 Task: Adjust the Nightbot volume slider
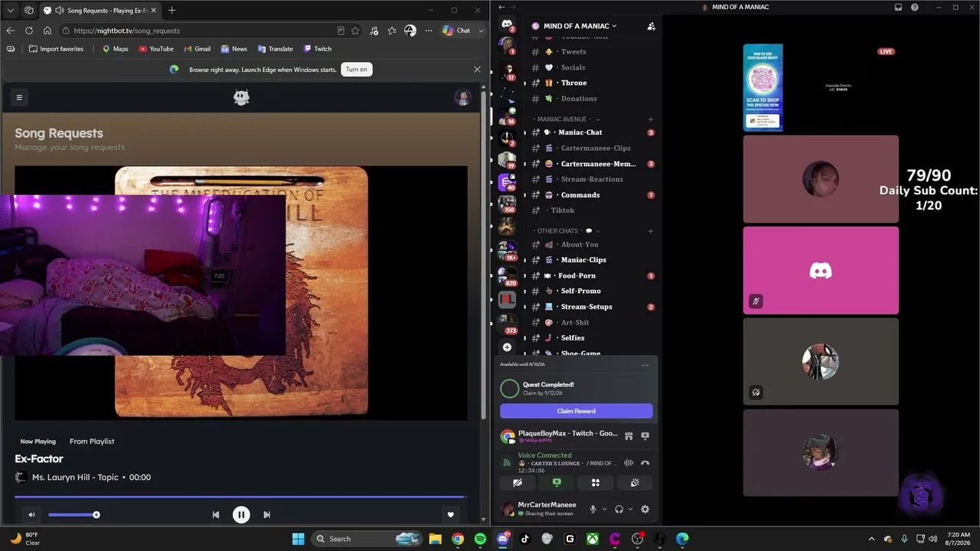(x=73, y=515)
